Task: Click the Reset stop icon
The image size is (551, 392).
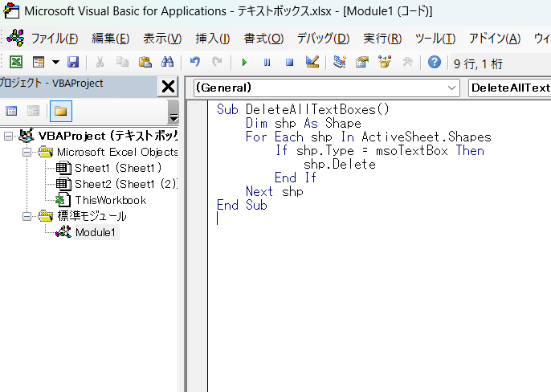Action: point(289,62)
